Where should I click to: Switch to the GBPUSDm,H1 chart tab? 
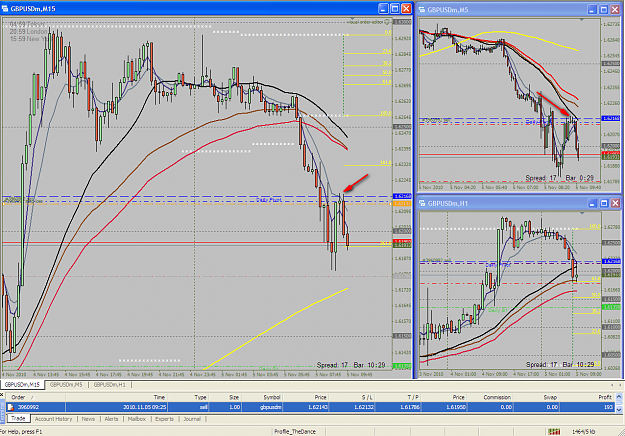click(109, 385)
